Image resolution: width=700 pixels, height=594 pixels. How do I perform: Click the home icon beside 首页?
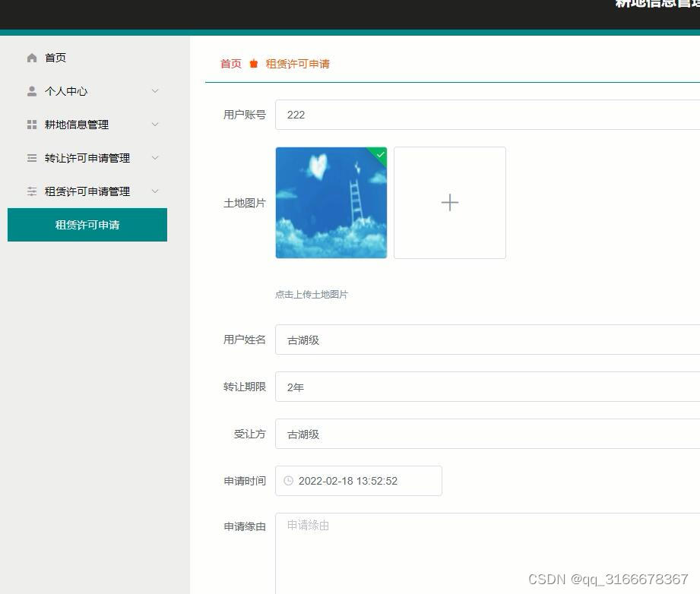32,57
